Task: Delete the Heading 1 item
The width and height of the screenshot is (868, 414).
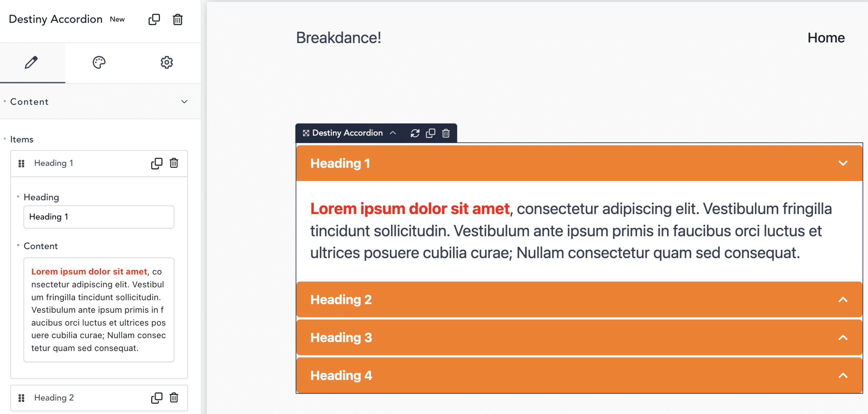Action: pos(174,163)
